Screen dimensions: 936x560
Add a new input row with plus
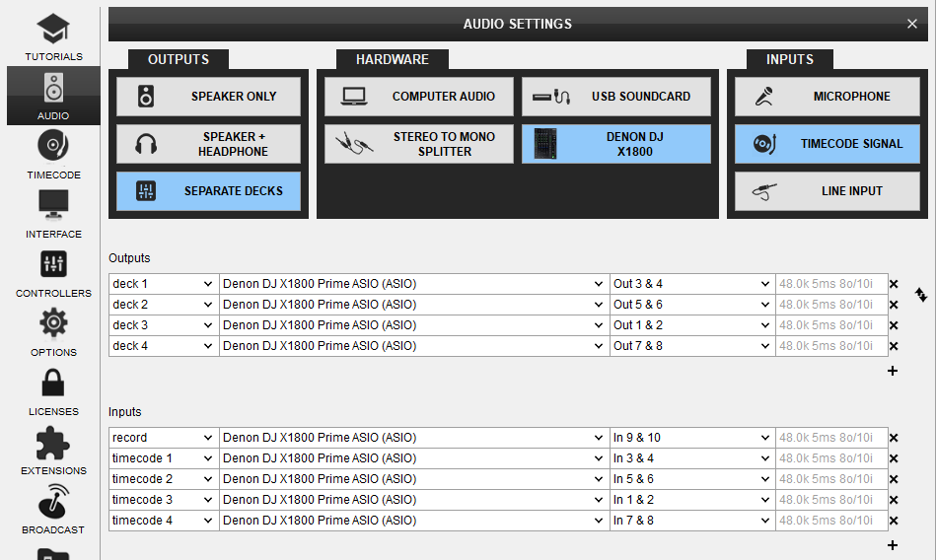tap(893, 545)
